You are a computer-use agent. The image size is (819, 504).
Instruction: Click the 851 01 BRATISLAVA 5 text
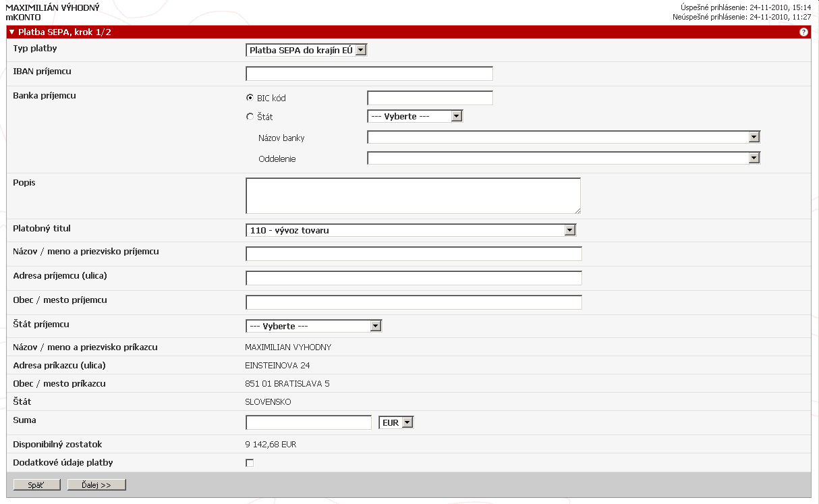[x=287, y=384]
